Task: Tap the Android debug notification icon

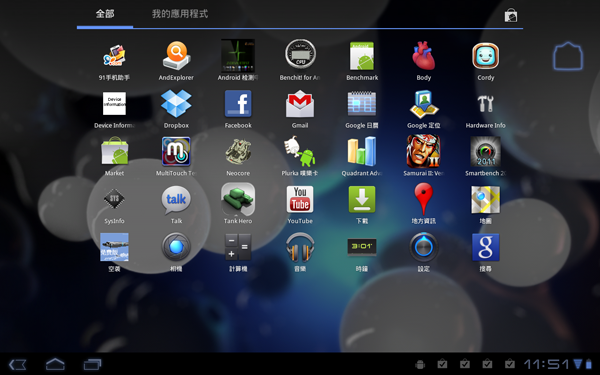Action: click(x=420, y=364)
